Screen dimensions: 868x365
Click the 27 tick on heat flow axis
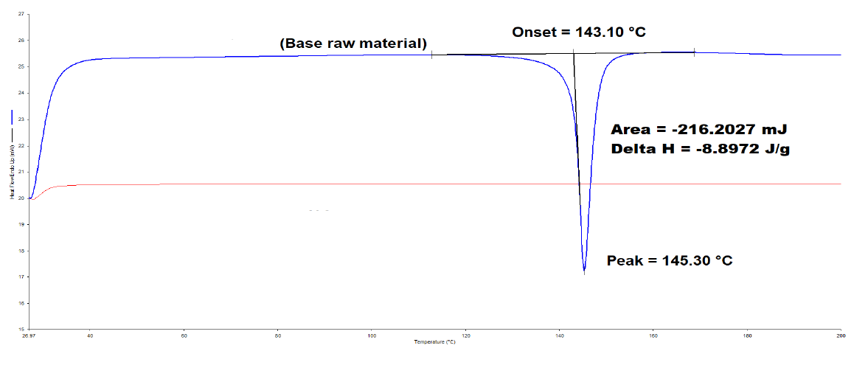20,14
